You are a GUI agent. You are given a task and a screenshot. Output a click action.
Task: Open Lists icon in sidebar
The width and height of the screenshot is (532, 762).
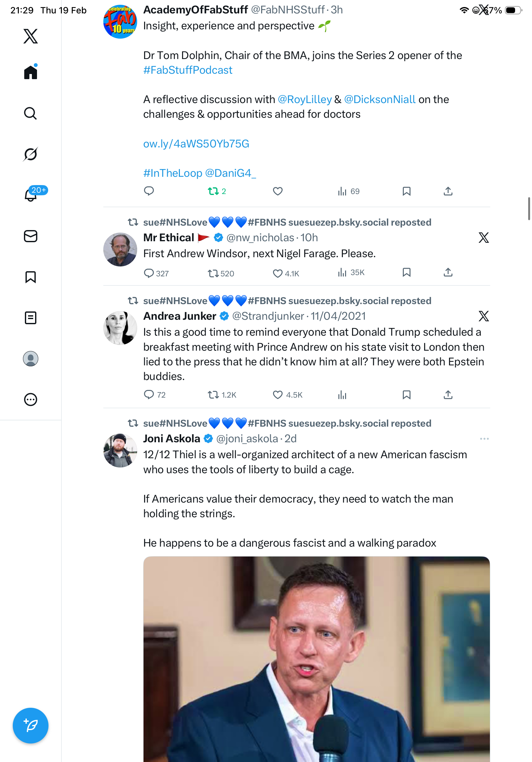tap(31, 317)
